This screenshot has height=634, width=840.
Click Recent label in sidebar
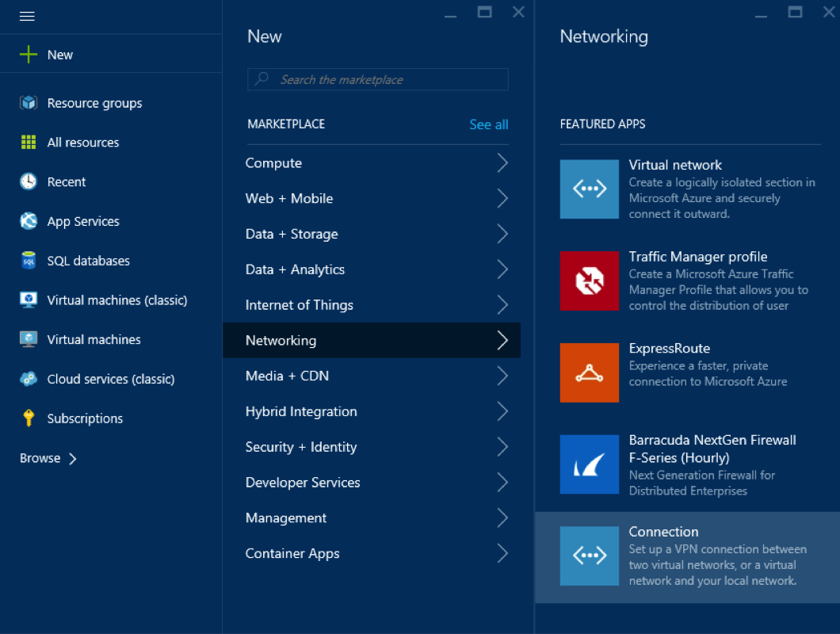click(x=66, y=181)
